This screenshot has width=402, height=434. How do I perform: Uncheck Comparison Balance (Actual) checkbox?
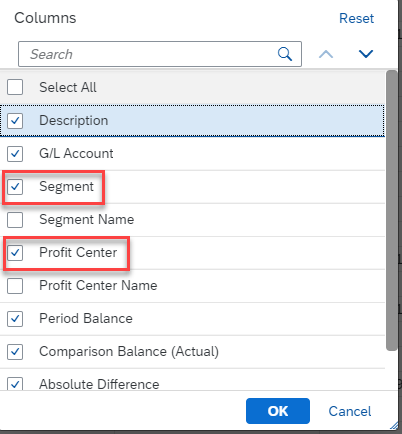click(x=15, y=352)
